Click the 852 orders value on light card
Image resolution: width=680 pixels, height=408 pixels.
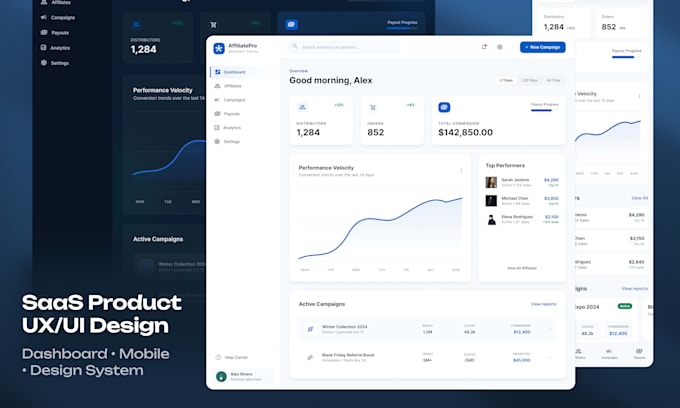[x=376, y=132]
